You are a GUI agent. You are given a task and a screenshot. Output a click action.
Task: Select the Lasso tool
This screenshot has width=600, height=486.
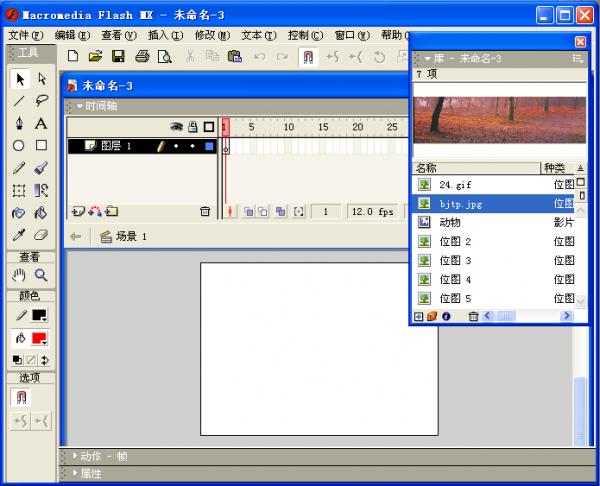[x=41, y=101]
